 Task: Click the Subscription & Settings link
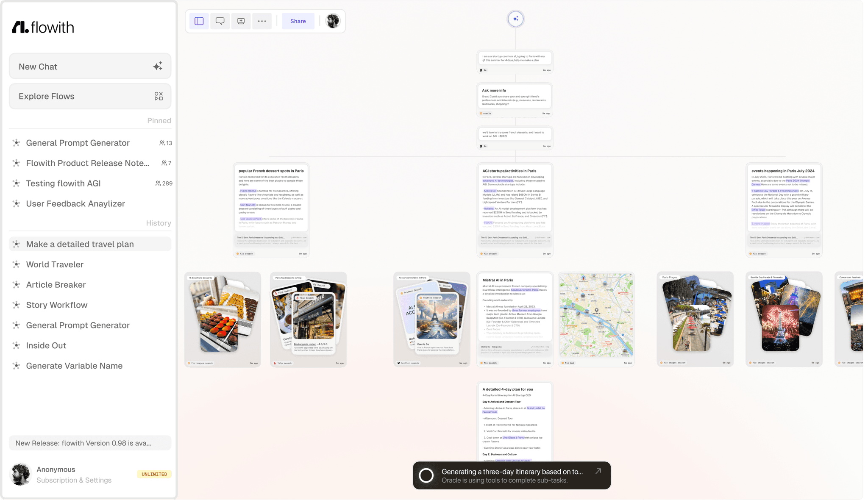pyautogui.click(x=74, y=480)
